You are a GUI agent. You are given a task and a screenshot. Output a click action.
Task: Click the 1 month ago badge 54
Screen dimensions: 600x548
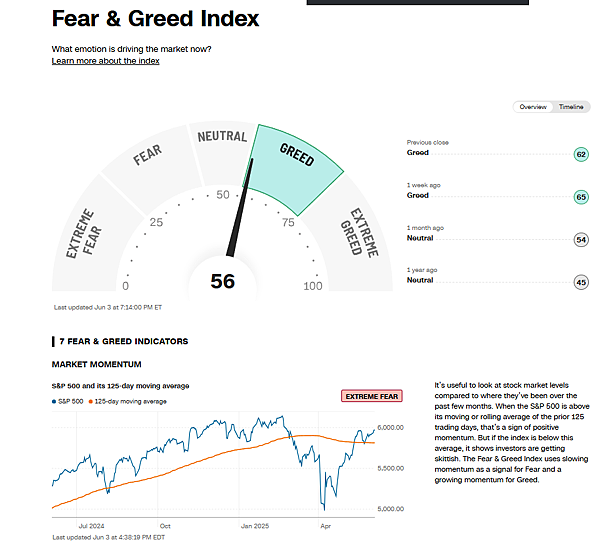(581, 239)
